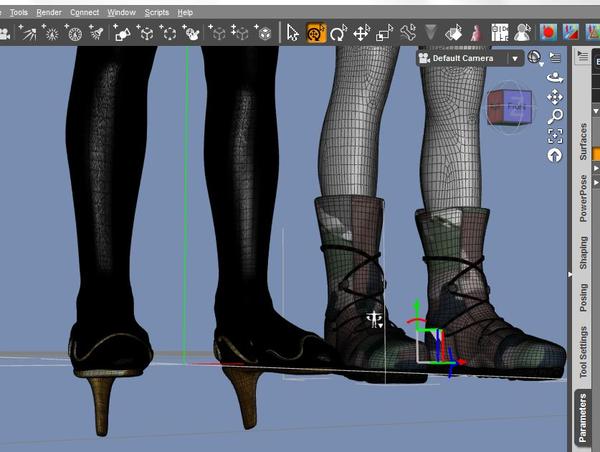Open the Tool Settings pane tab
This screenshot has height=452, width=600.
(584, 352)
